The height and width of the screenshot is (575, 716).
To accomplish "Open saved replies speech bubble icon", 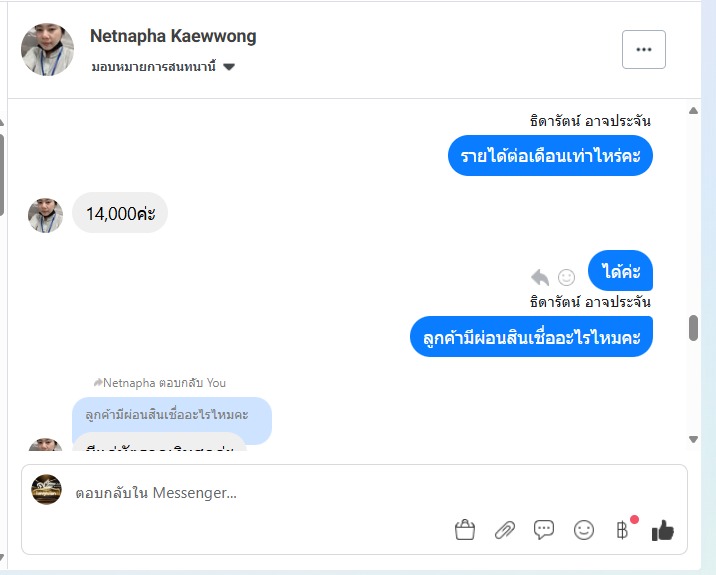I will click(x=544, y=530).
